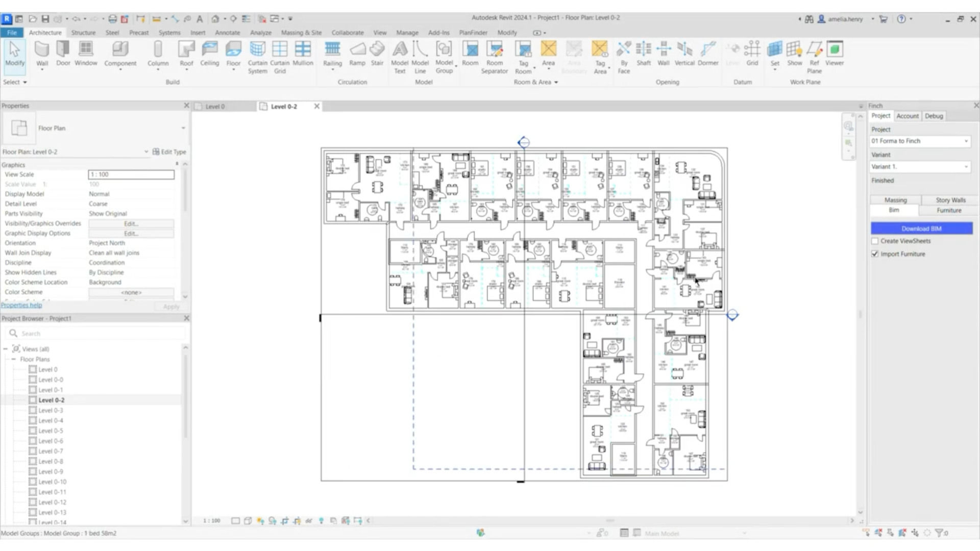Collapse the Floor Plans tree node
The height and width of the screenshot is (551, 980).
pos(14,360)
